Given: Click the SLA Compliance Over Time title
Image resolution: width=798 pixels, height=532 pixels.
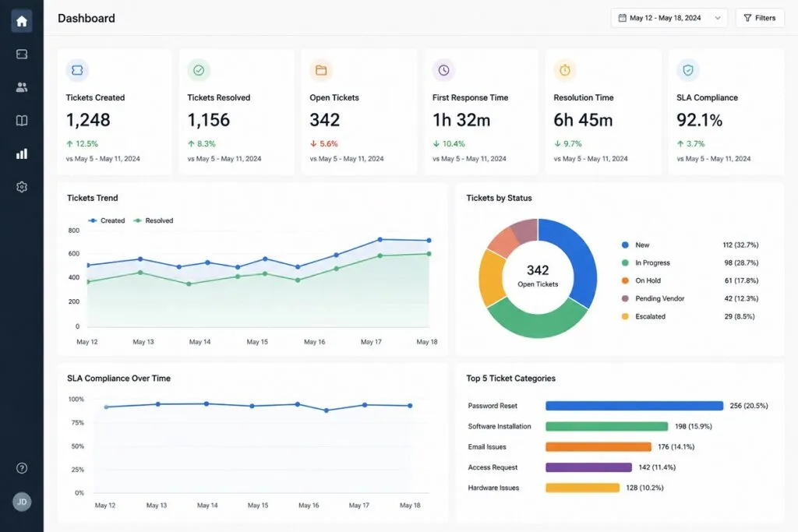Looking at the screenshot, I should pos(118,379).
